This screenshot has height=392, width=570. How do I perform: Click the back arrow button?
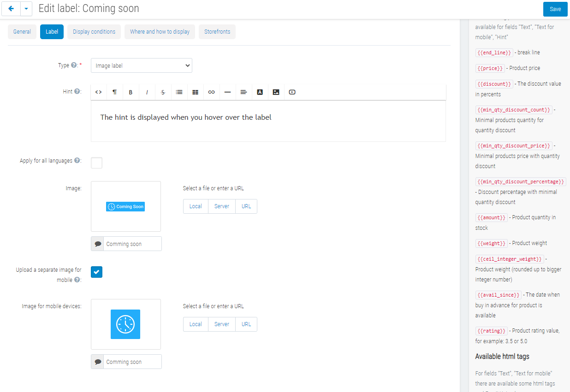(x=11, y=9)
